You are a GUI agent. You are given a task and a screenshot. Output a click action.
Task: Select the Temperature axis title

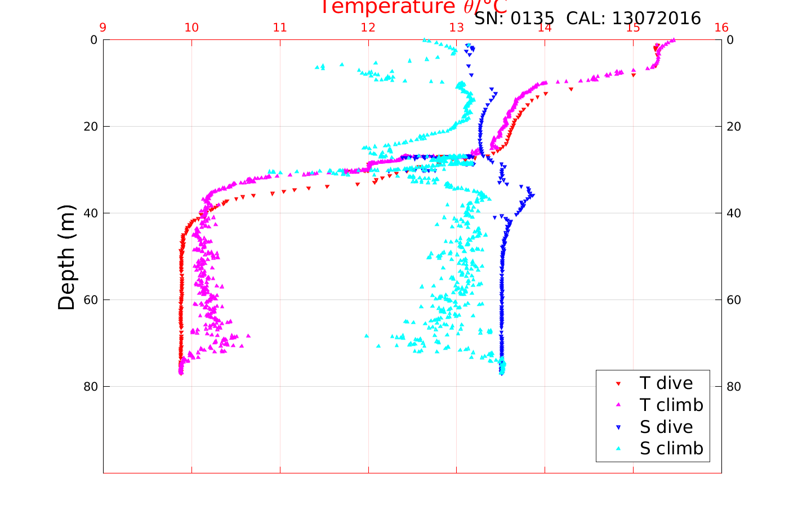414,7
